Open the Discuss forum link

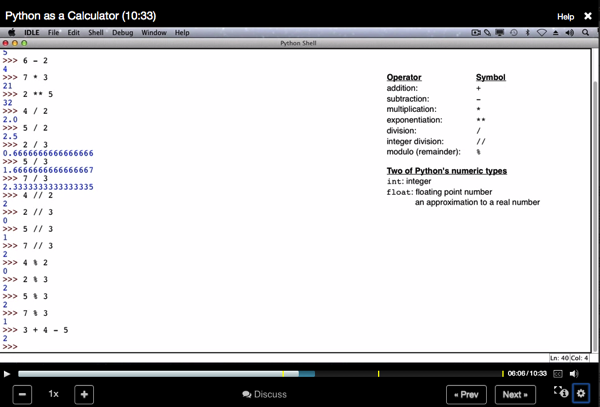264,394
